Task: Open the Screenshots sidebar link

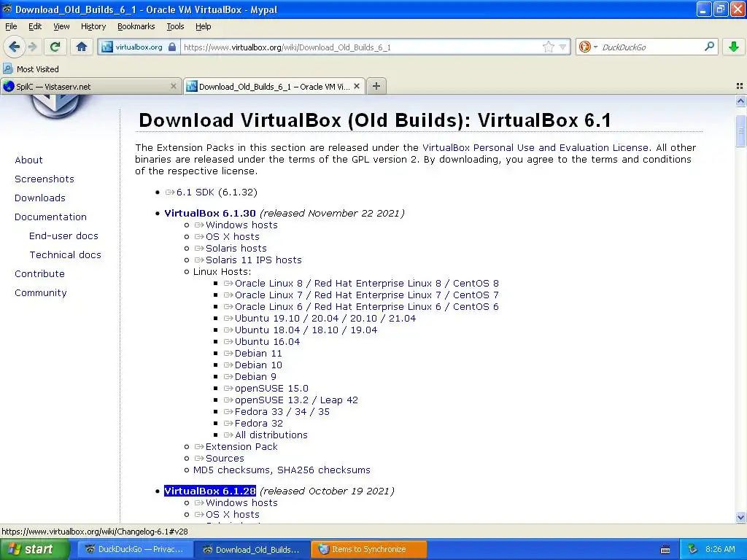Action: coord(44,179)
